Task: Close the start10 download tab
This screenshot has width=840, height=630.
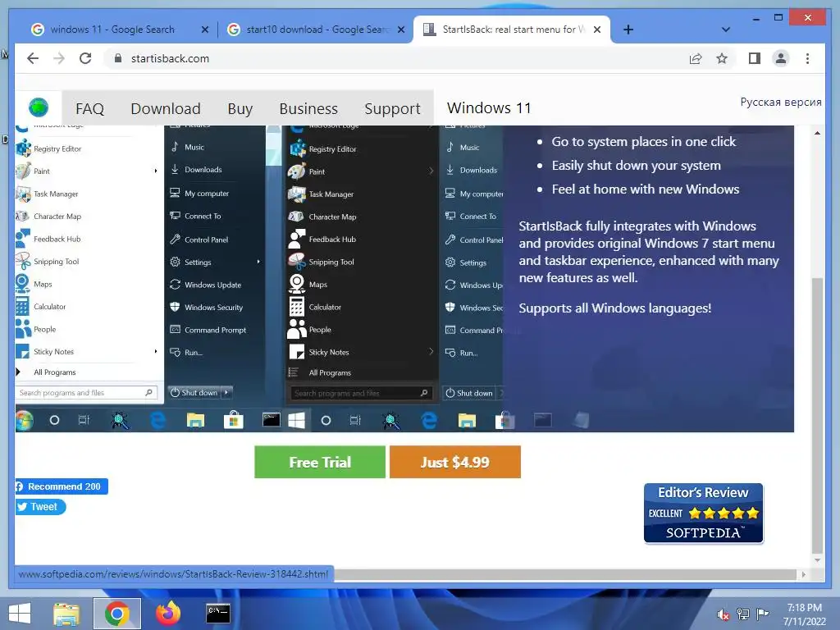Action: pos(400,30)
